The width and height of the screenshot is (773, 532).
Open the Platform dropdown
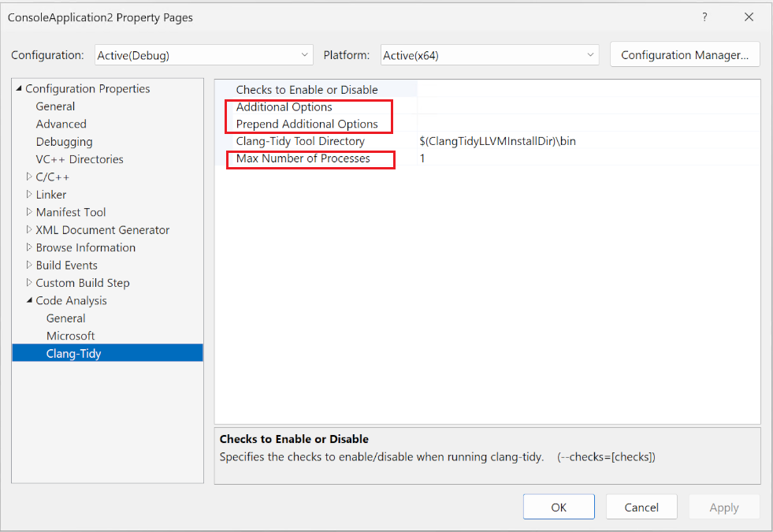pos(589,54)
